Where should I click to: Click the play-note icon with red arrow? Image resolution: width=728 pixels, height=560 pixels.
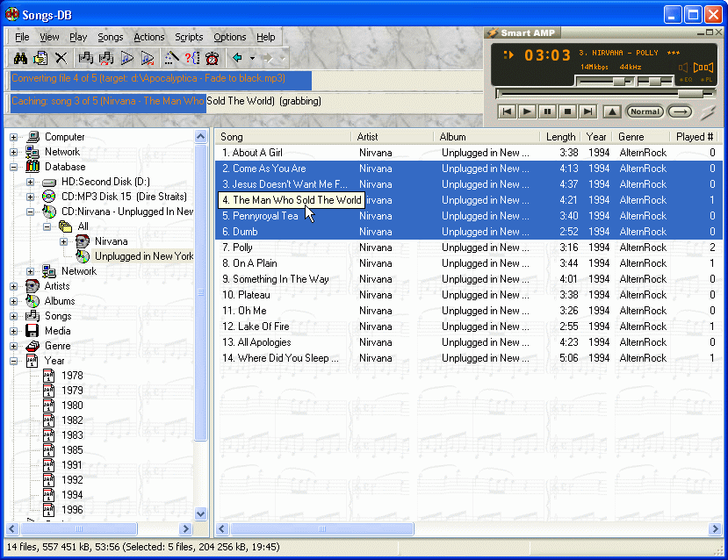pos(148,58)
